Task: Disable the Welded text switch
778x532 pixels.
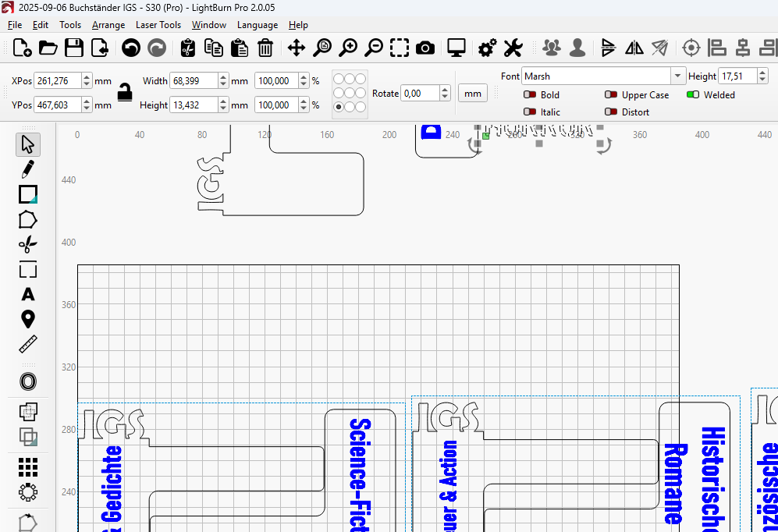Action: (692, 95)
